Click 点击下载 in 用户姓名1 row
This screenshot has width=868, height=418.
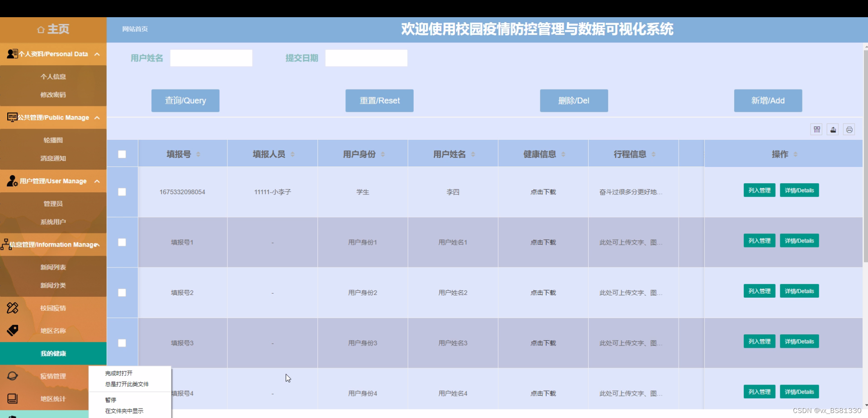point(543,242)
